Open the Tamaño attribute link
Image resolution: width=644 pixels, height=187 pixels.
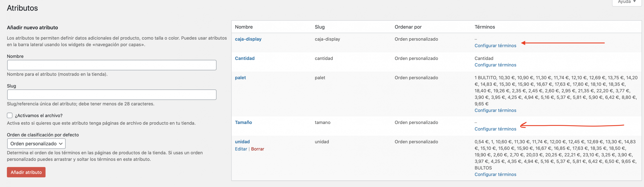point(243,122)
